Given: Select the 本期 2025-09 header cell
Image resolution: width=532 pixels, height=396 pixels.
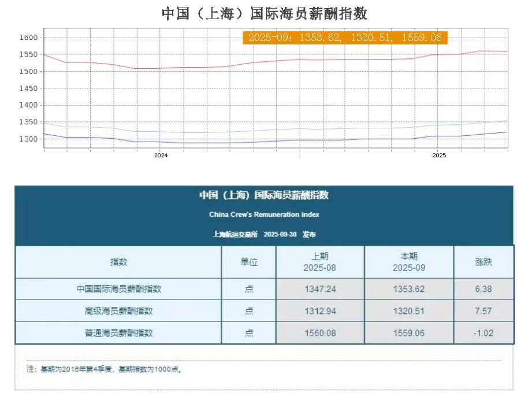Looking at the screenshot, I should click(409, 262).
